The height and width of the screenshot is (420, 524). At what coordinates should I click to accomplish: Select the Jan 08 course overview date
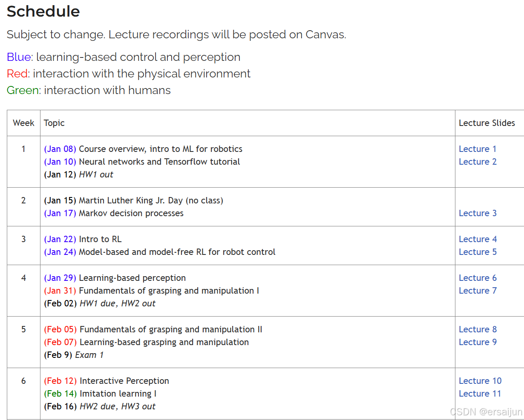[x=59, y=149]
